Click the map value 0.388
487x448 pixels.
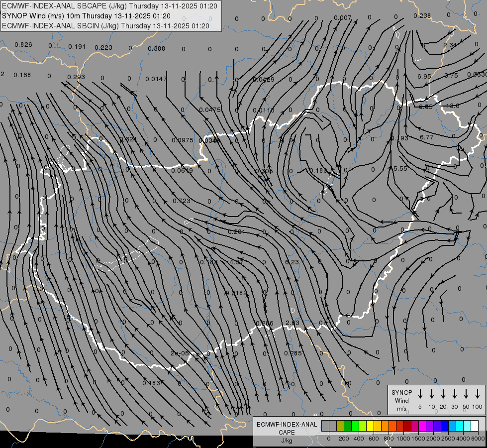[157, 48]
